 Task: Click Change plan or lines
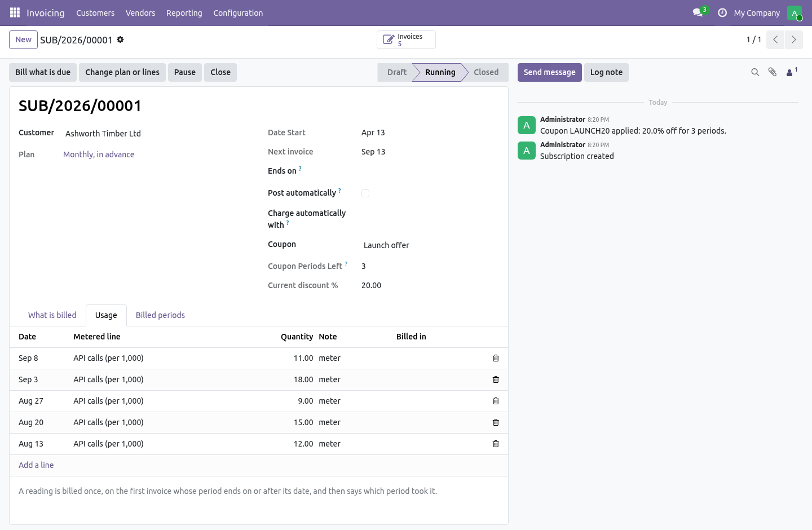click(122, 72)
